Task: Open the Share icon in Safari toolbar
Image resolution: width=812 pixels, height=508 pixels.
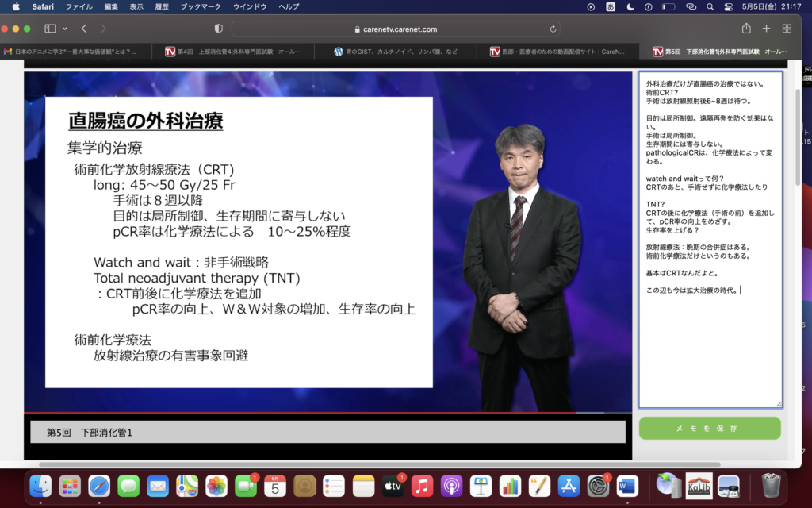Action: point(746,29)
